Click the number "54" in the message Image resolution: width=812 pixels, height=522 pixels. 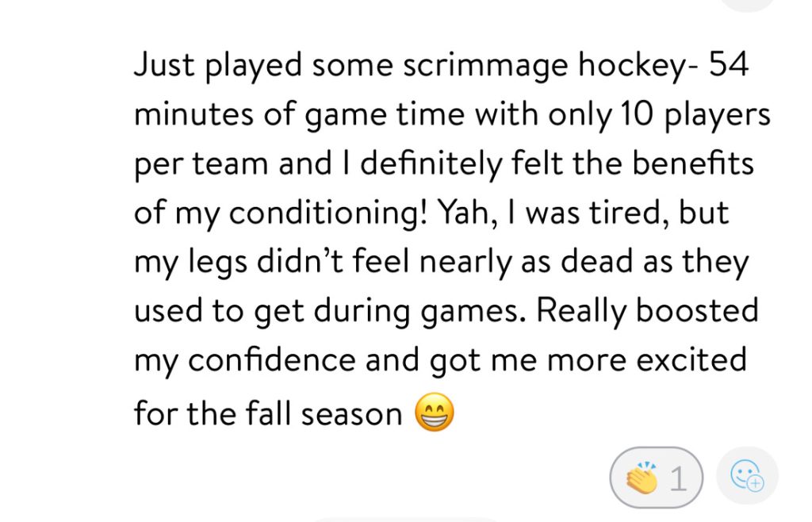[x=729, y=67]
